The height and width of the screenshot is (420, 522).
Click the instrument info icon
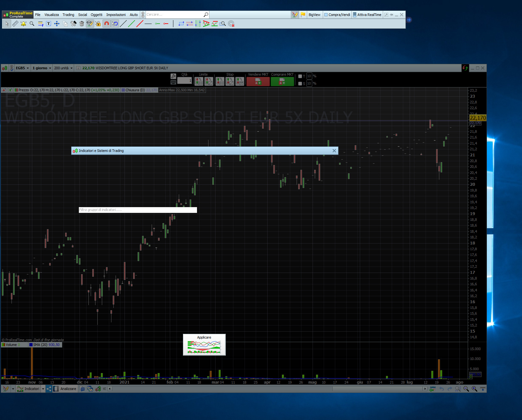(x=78, y=68)
